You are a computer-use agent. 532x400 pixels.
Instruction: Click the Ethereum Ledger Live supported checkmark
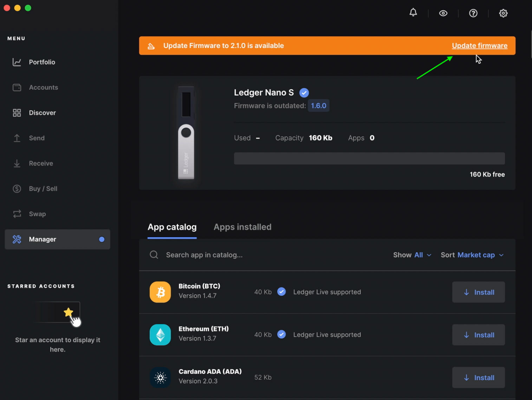281,334
